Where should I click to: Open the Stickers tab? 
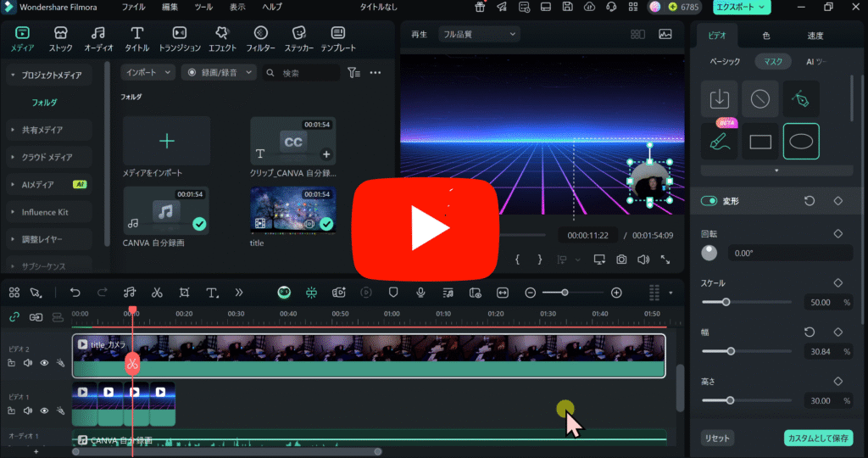[299, 39]
